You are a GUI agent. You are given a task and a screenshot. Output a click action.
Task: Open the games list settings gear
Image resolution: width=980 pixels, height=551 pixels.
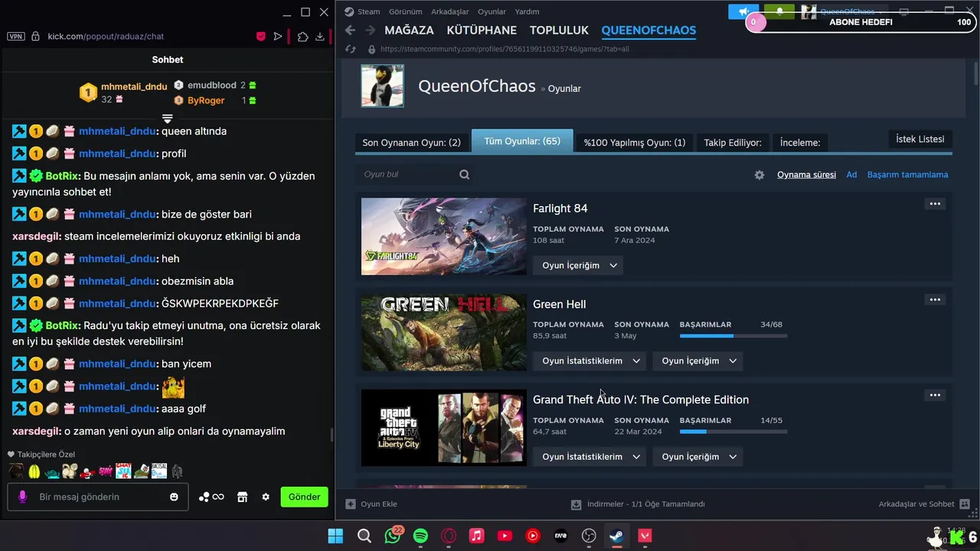pyautogui.click(x=759, y=174)
